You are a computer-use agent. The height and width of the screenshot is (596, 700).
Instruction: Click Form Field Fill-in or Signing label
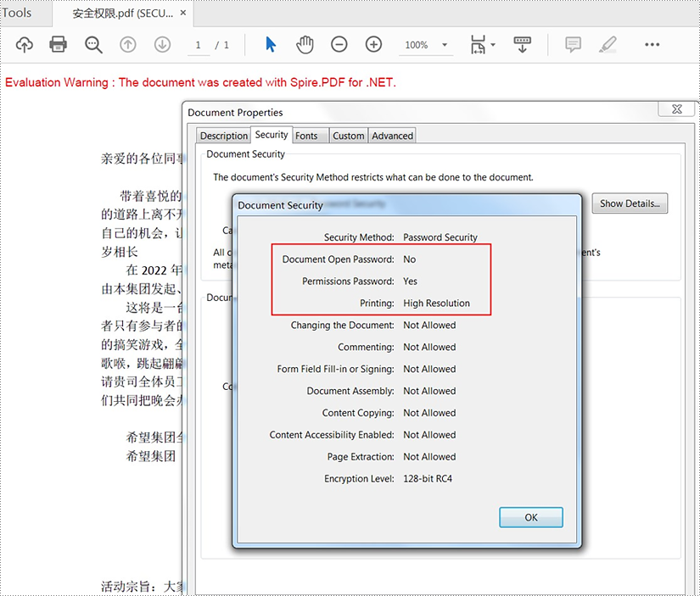pos(336,369)
